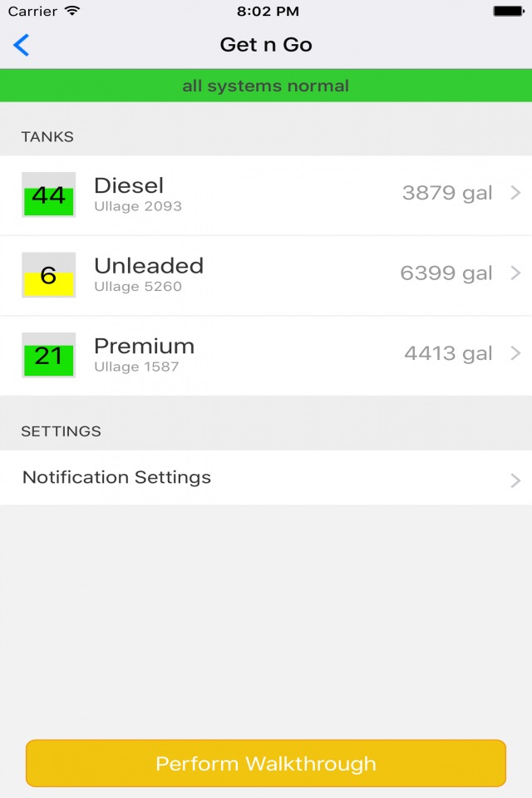This screenshot has width=532, height=798.
Task: Tap the Diesel tank level gauge icon
Action: click(48, 195)
